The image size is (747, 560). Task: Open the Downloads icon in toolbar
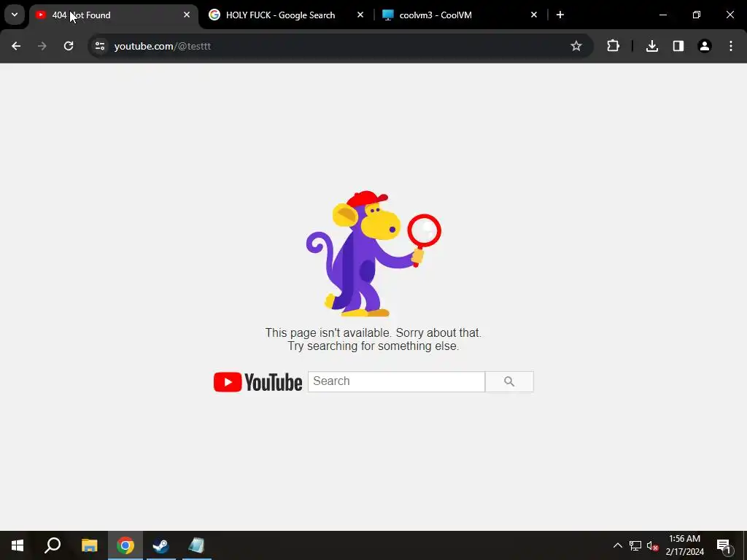point(652,46)
